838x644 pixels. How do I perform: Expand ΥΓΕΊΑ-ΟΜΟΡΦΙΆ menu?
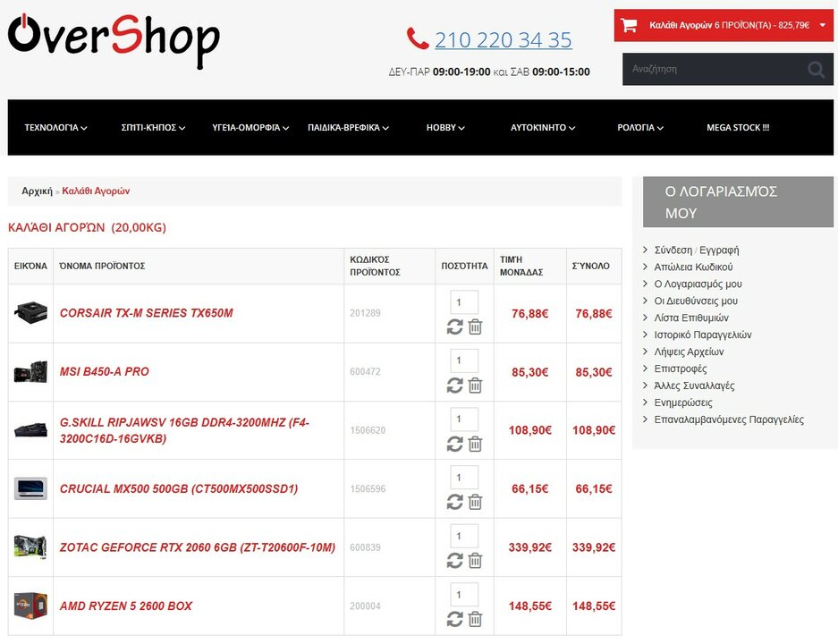[x=250, y=128]
